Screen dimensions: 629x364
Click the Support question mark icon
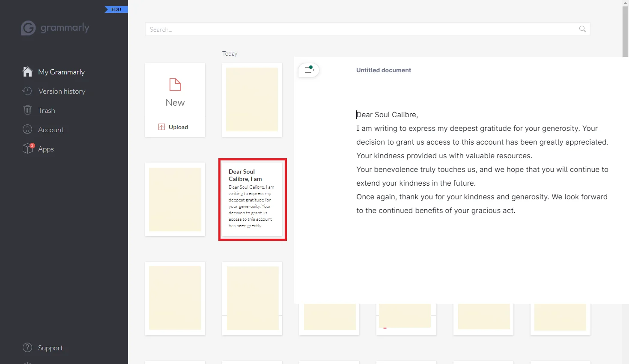(27, 347)
